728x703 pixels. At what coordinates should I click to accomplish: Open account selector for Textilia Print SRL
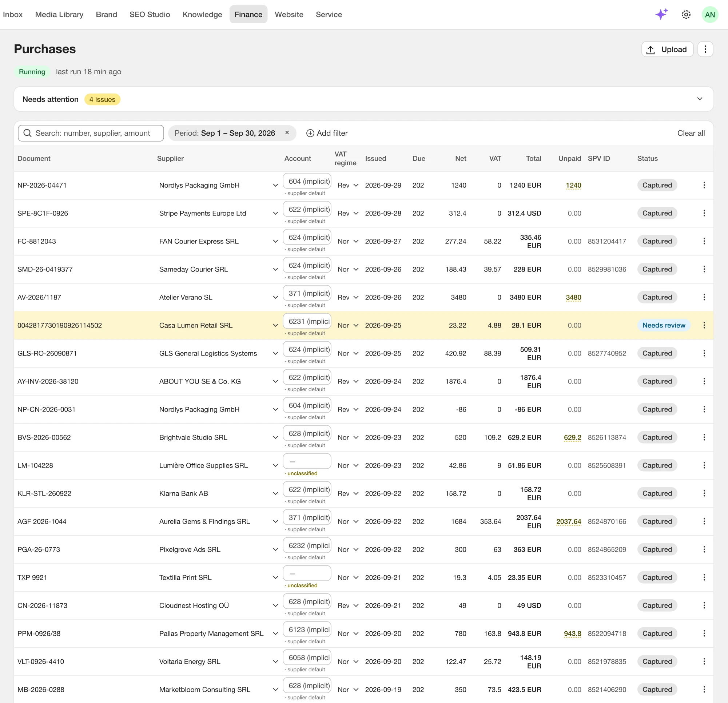coord(307,573)
